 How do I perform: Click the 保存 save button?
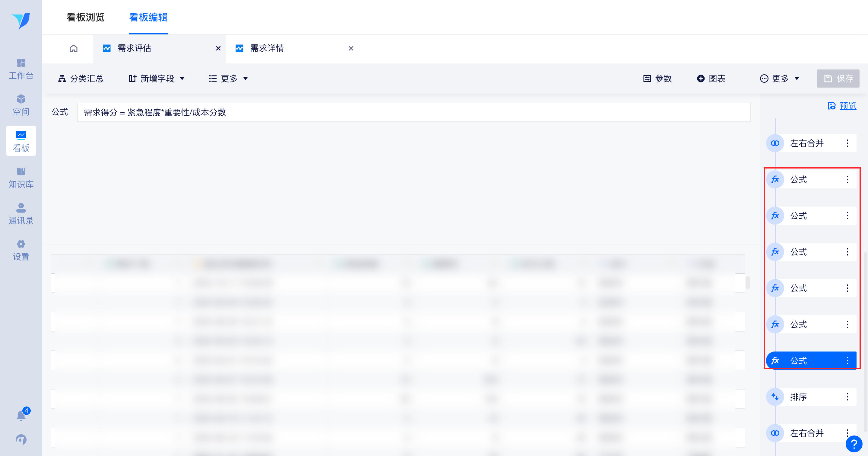coord(838,79)
